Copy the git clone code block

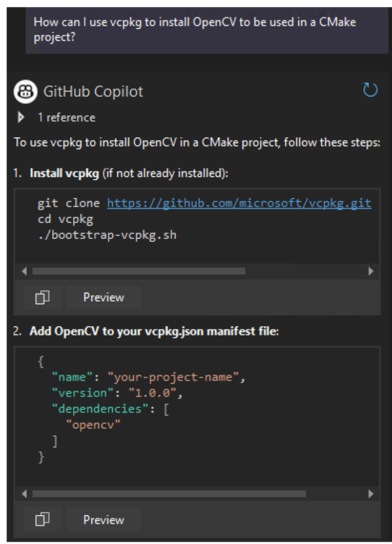[x=43, y=297]
